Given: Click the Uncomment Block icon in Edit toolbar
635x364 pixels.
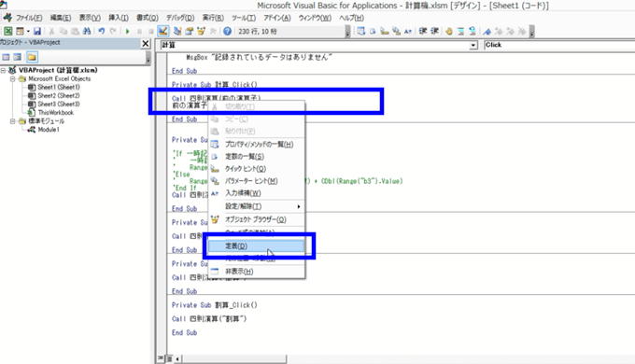Looking at the screenshot, I should pos(473,31).
